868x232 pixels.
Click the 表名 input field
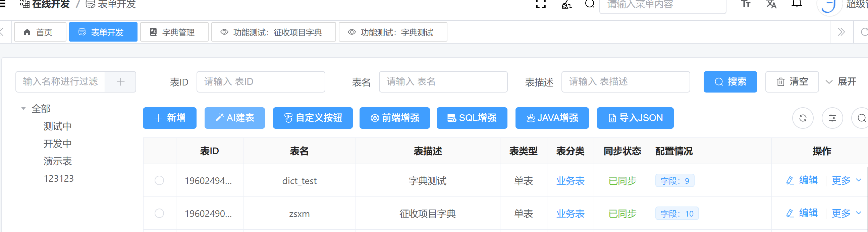tap(443, 82)
